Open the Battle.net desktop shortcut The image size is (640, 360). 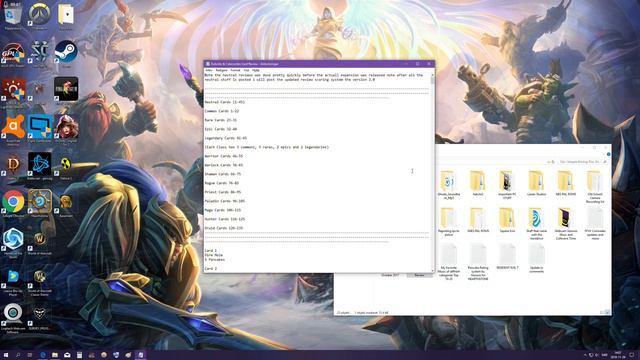tap(40, 166)
